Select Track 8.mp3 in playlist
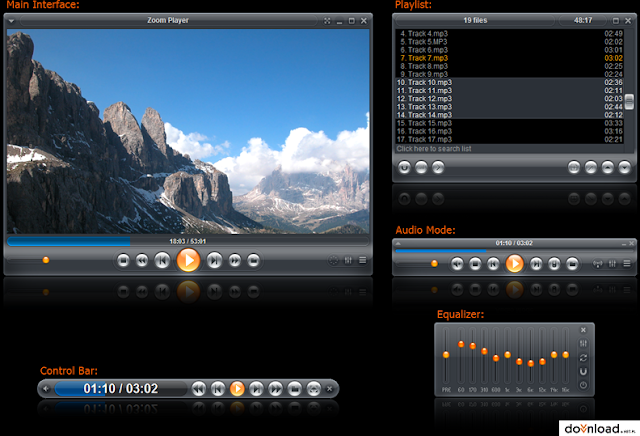The width and height of the screenshot is (640, 436). (x=510, y=66)
